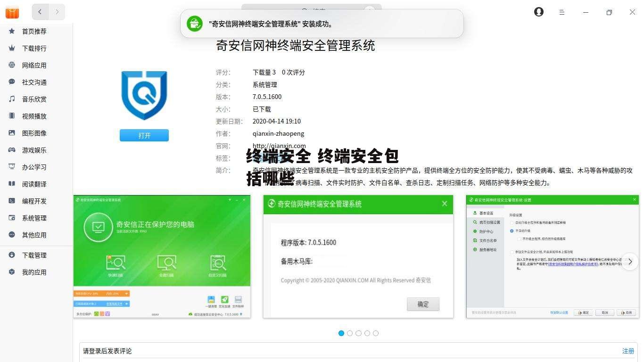Click the presentation icon for 办公学习

(x=12, y=167)
